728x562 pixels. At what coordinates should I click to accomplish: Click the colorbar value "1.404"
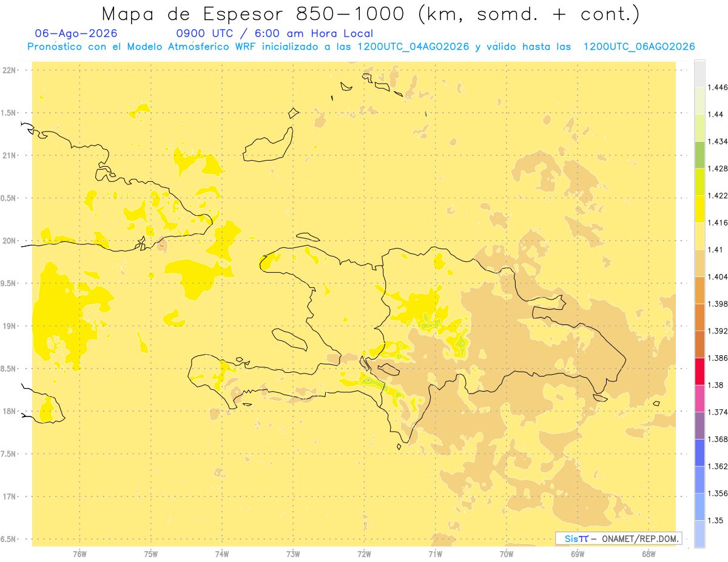[x=717, y=277]
